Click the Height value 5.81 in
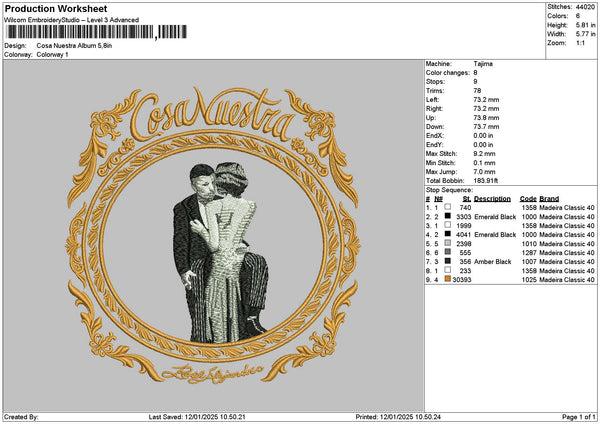 [585, 25]
